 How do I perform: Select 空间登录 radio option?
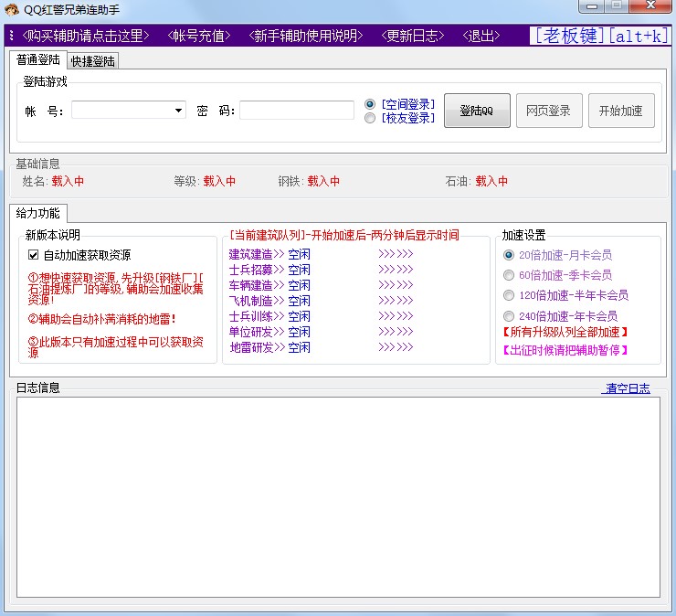click(370, 103)
